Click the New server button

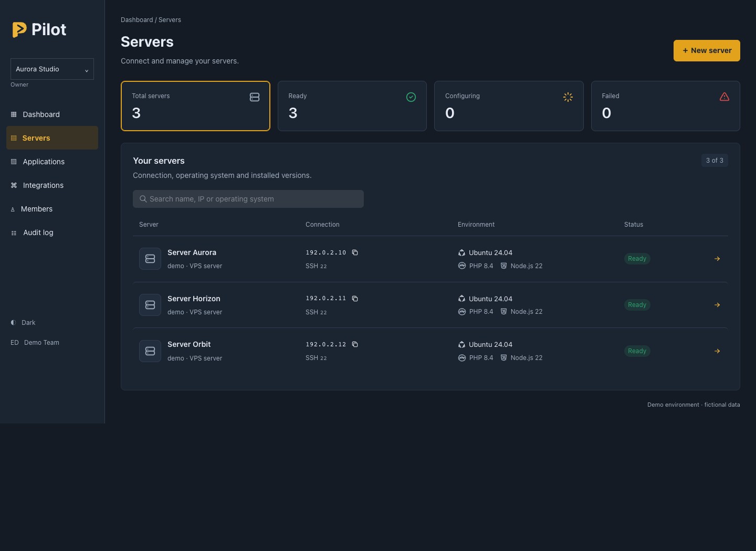tap(707, 50)
